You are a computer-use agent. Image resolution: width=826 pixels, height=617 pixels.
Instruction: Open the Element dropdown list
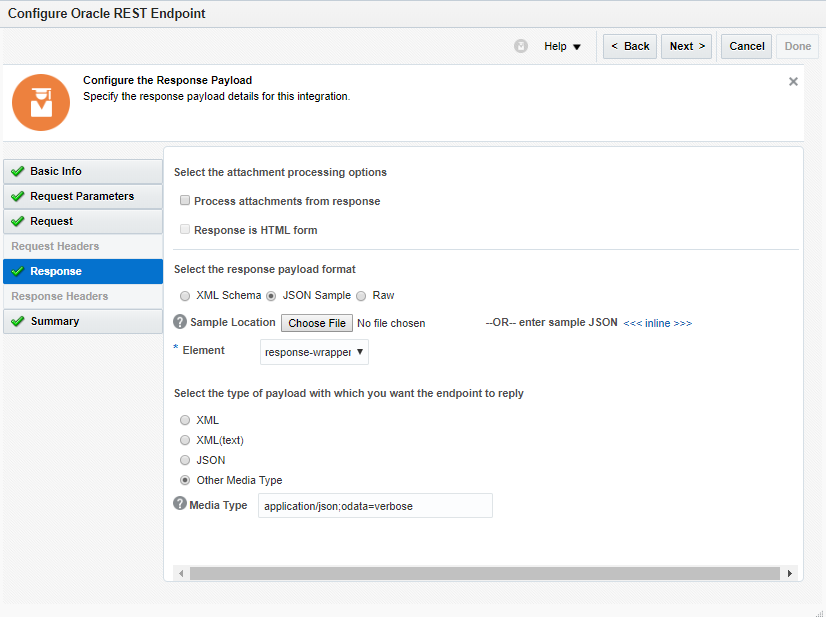pyautogui.click(x=314, y=352)
